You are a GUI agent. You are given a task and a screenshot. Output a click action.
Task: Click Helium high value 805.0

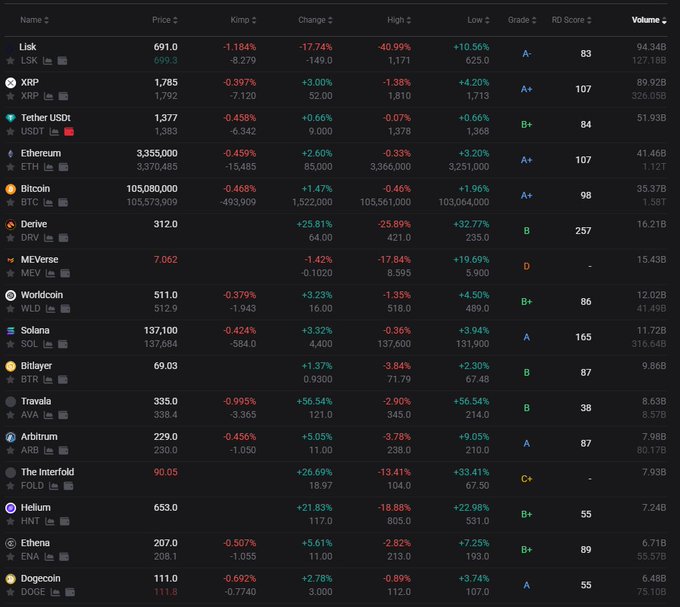[399, 521]
